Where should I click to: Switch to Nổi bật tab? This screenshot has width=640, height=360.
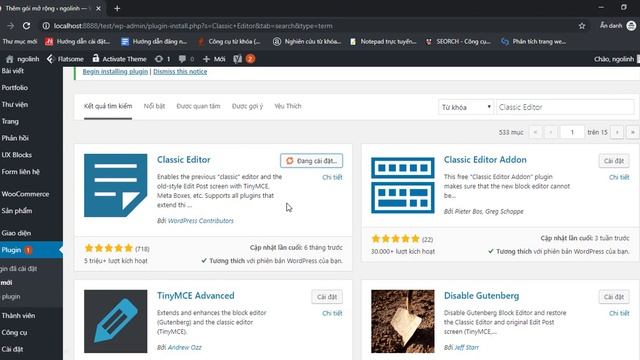click(x=154, y=106)
